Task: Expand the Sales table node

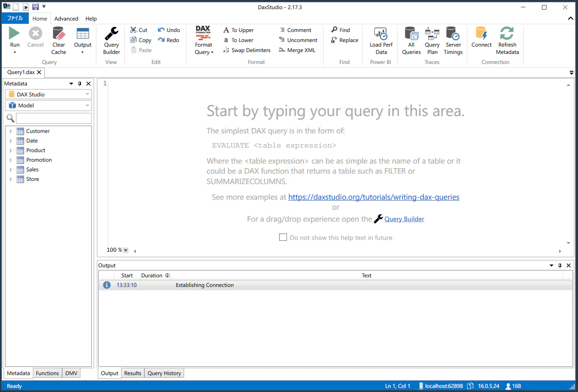Action: coord(11,170)
